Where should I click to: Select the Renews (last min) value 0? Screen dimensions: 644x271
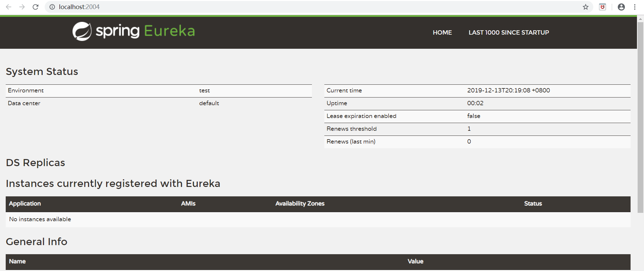469,142
